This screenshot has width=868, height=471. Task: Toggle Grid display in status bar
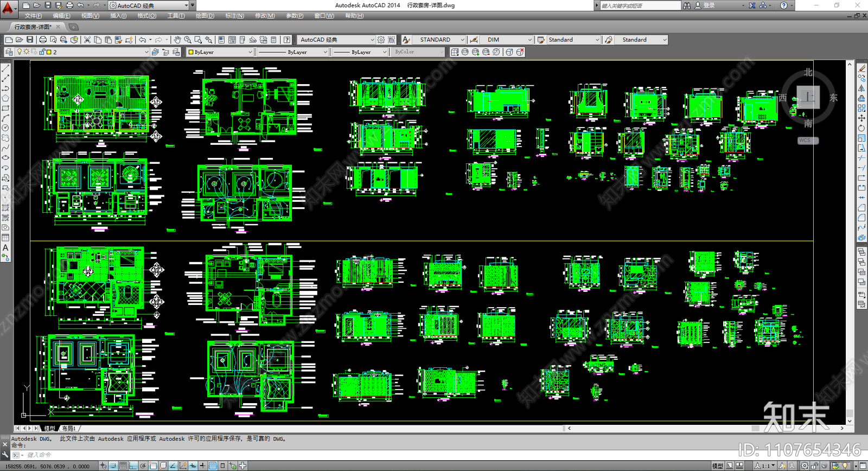tap(123, 466)
